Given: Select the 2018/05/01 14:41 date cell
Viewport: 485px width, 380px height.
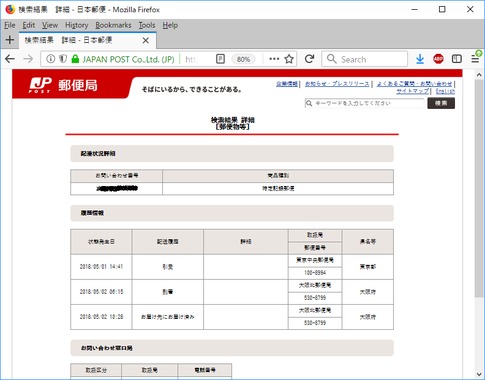Looking at the screenshot, I should 101,267.
